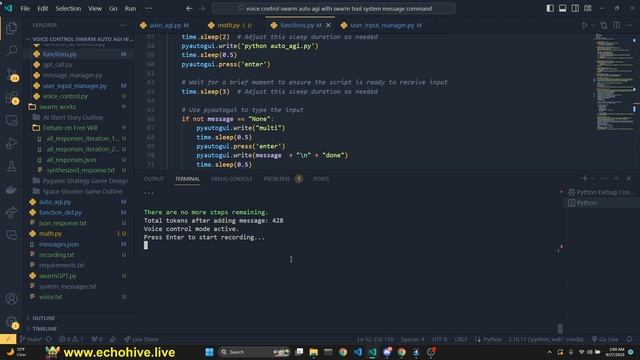Viewport: 640px width, 360px height.
Task: Click the Windows taskbar Search box
Action: [x=254, y=352]
